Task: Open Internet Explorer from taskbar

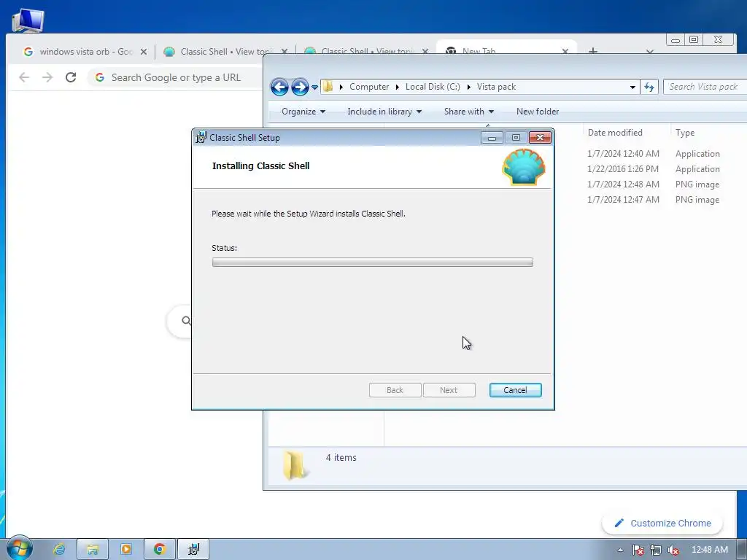Action: 59,549
